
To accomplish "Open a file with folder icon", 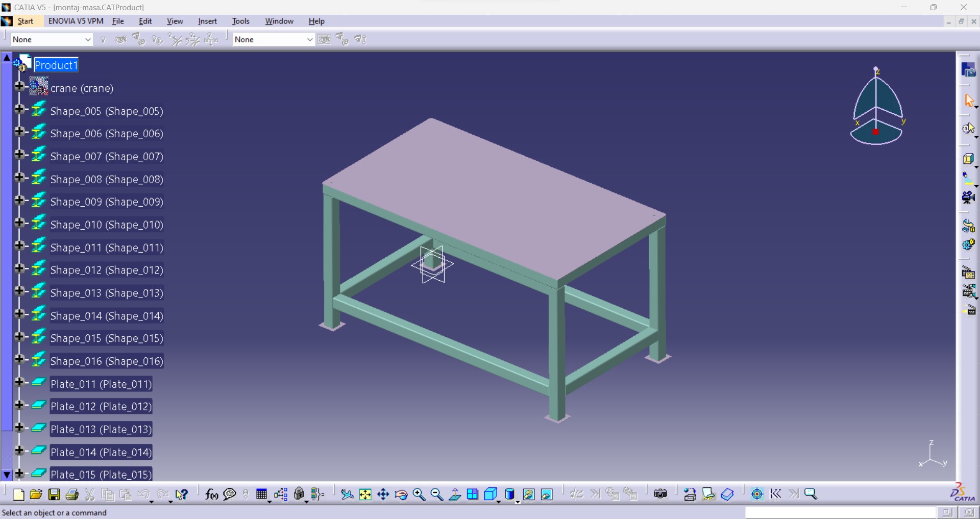I will coord(36,494).
